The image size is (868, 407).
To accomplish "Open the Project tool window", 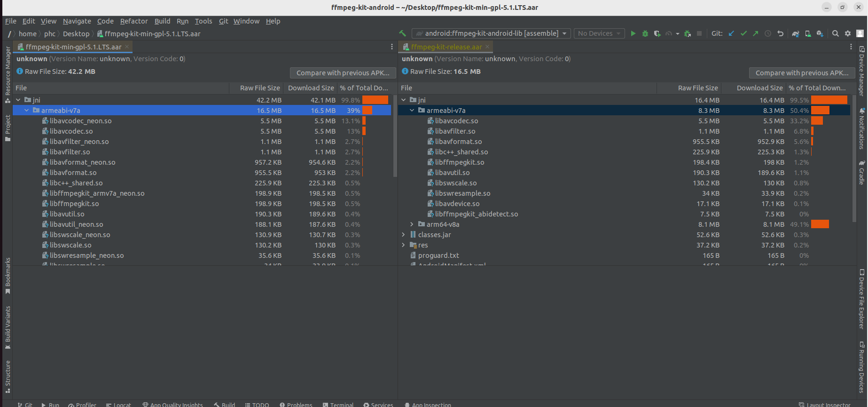I will click(x=8, y=128).
